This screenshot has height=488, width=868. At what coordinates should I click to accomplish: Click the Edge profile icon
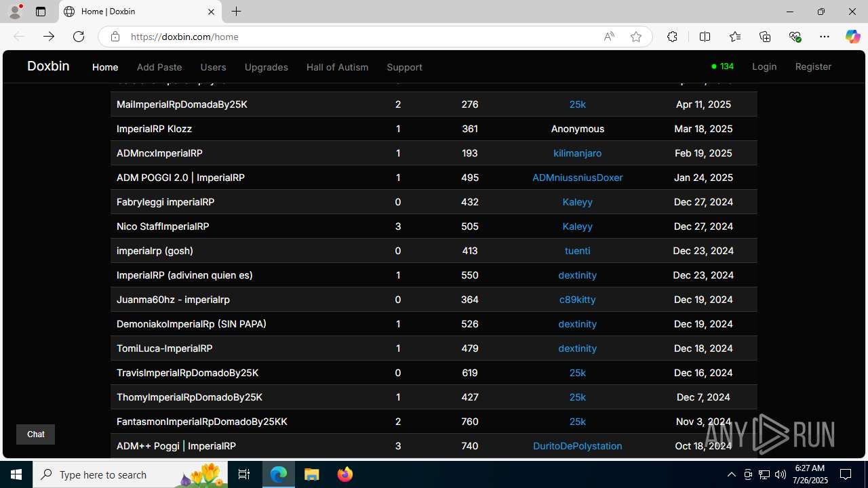15,12
